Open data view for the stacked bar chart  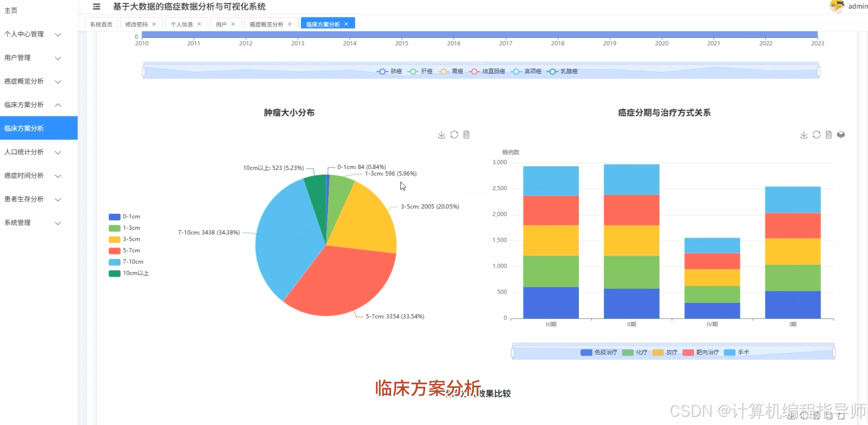(x=828, y=134)
